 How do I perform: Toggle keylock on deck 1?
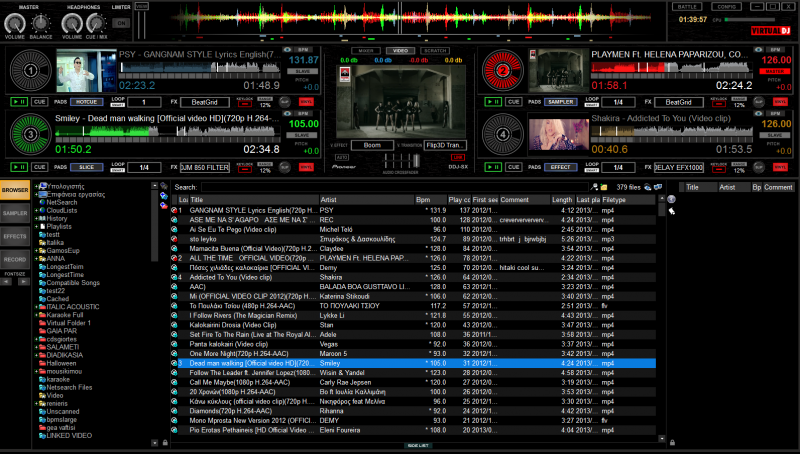(245, 104)
